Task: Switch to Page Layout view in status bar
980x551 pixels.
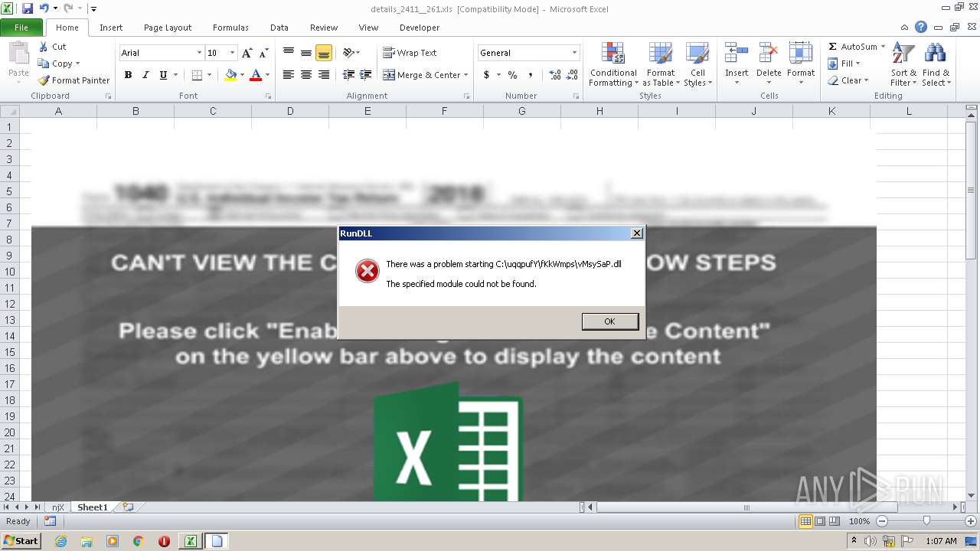Action: (x=820, y=521)
